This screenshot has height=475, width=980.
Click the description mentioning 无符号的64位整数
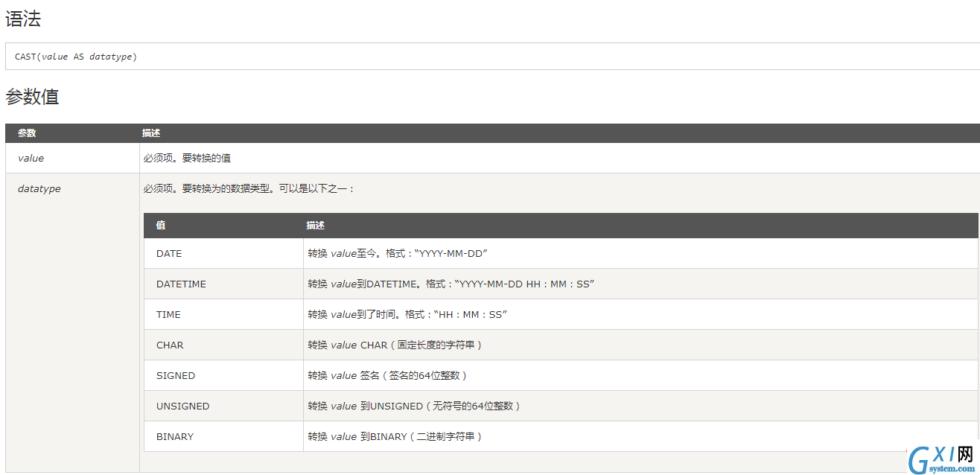(x=415, y=406)
